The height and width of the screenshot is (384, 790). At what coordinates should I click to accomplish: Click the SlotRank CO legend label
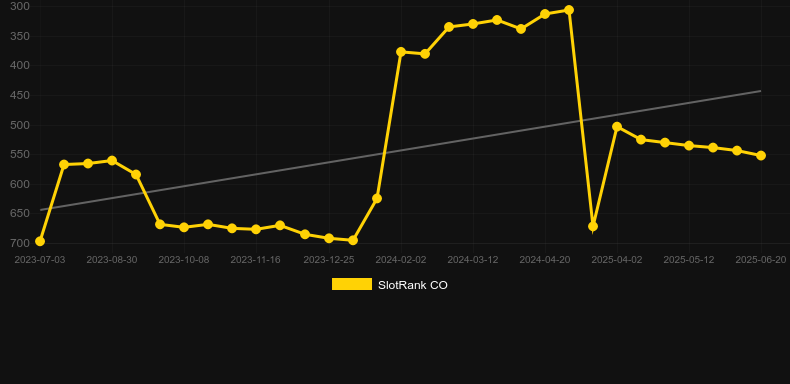[x=413, y=285]
